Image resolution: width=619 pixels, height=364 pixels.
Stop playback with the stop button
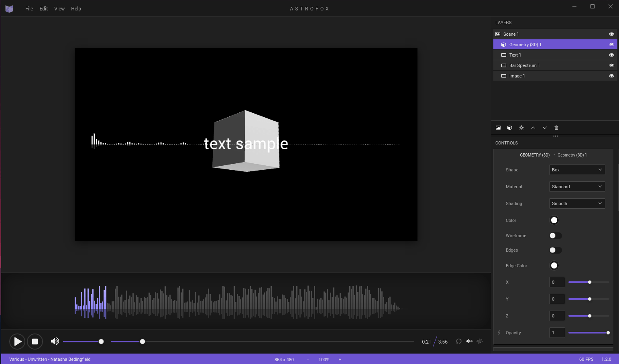click(x=35, y=342)
